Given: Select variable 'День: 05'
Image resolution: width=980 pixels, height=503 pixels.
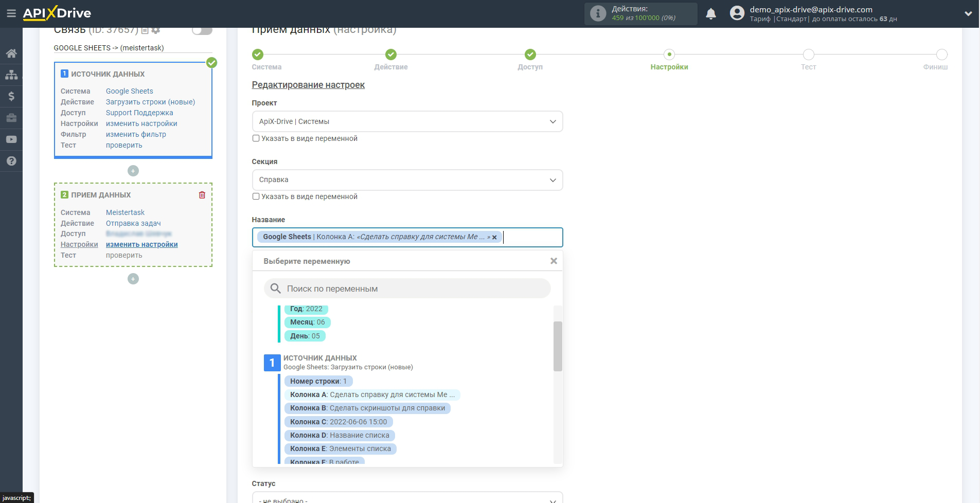Looking at the screenshot, I should point(305,336).
